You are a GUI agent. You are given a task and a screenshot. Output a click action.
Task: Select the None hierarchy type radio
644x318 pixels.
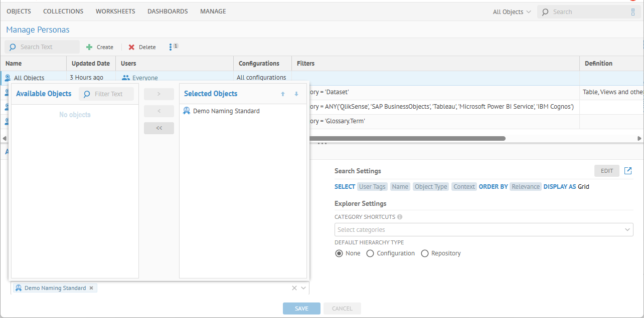pos(339,253)
